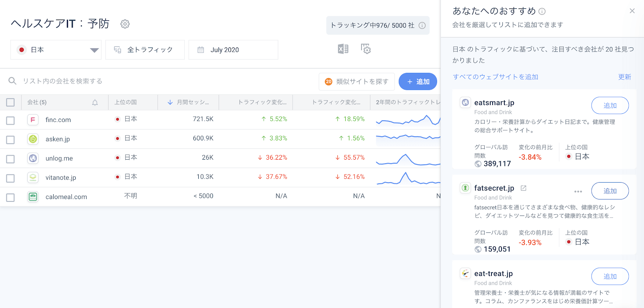Check the asken.jp row checkbox
644x308 pixels.
(10, 140)
